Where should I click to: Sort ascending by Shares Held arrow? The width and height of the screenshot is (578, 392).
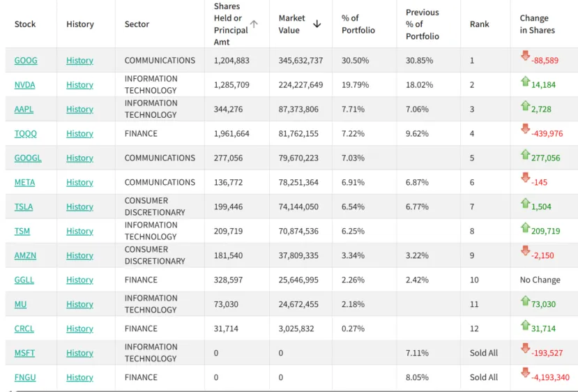[254, 24]
